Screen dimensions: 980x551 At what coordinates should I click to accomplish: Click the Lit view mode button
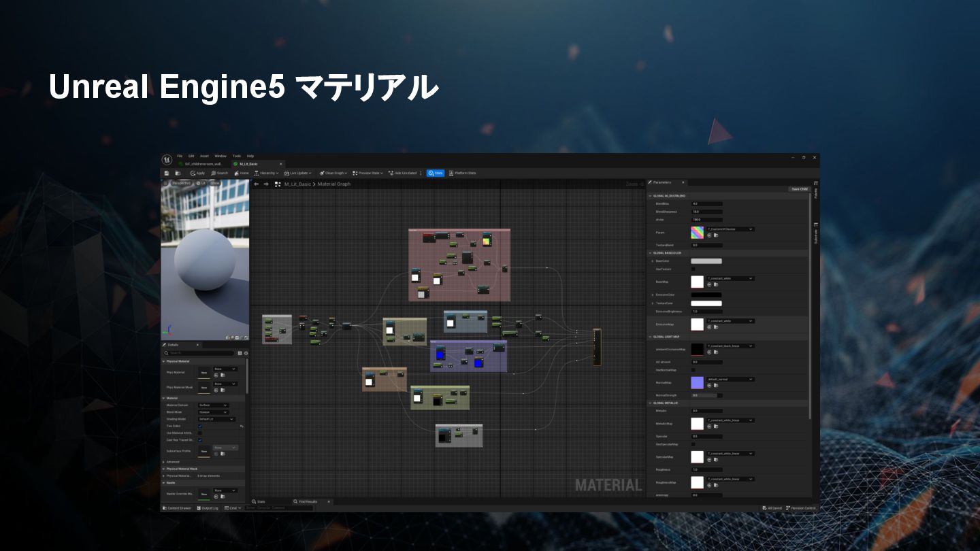tap(201, 183)
